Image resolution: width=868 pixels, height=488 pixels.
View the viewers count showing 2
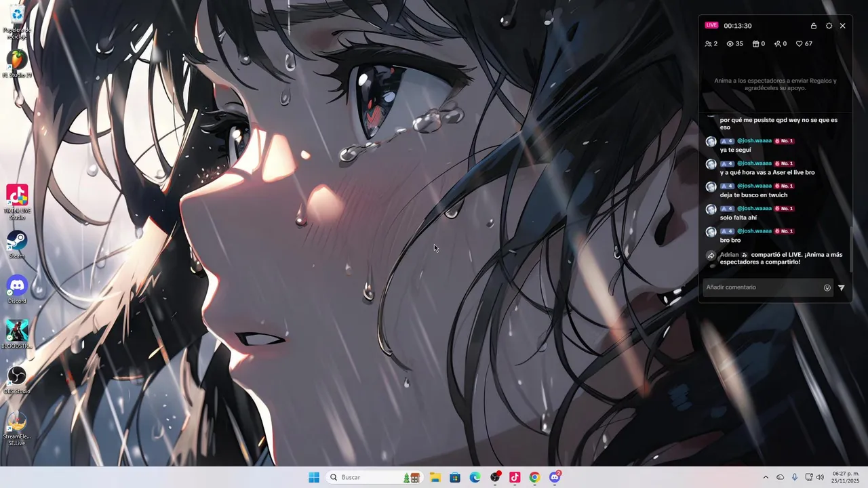point(711,43)
